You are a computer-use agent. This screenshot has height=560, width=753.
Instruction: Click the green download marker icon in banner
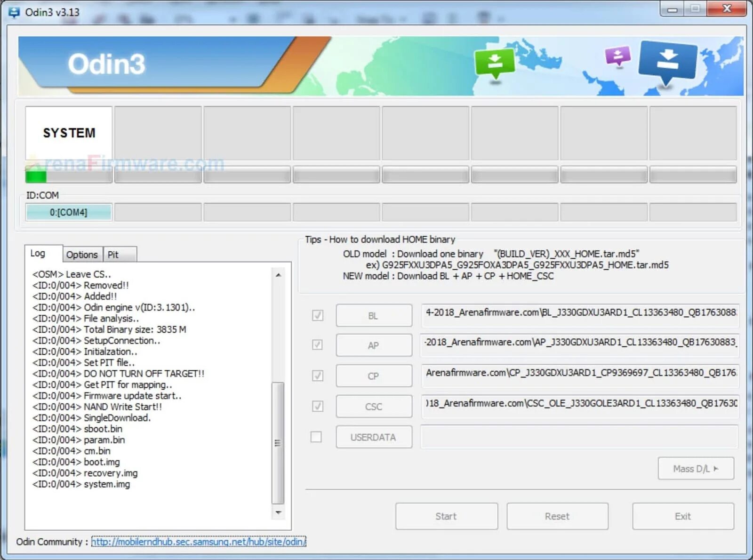pos(495,64)
